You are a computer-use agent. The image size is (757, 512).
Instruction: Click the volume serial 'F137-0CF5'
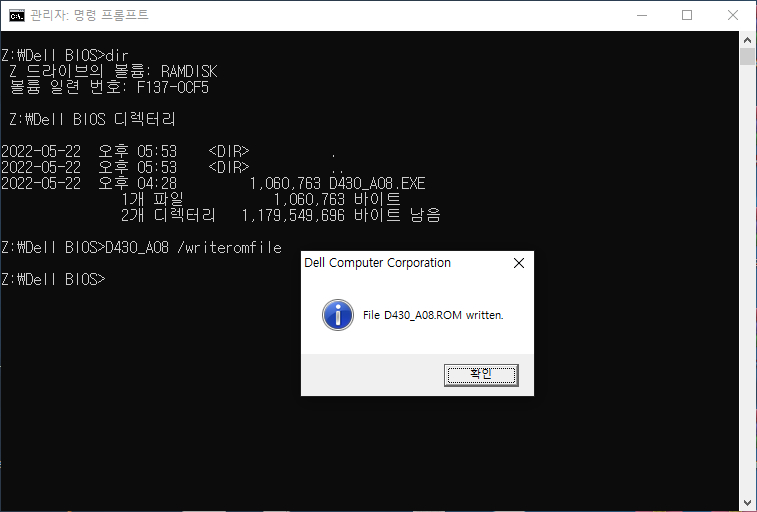[x=173, y=87]
